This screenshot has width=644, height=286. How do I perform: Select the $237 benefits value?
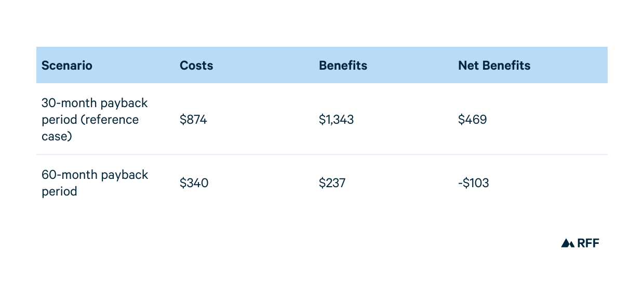(x=332, y=183)
